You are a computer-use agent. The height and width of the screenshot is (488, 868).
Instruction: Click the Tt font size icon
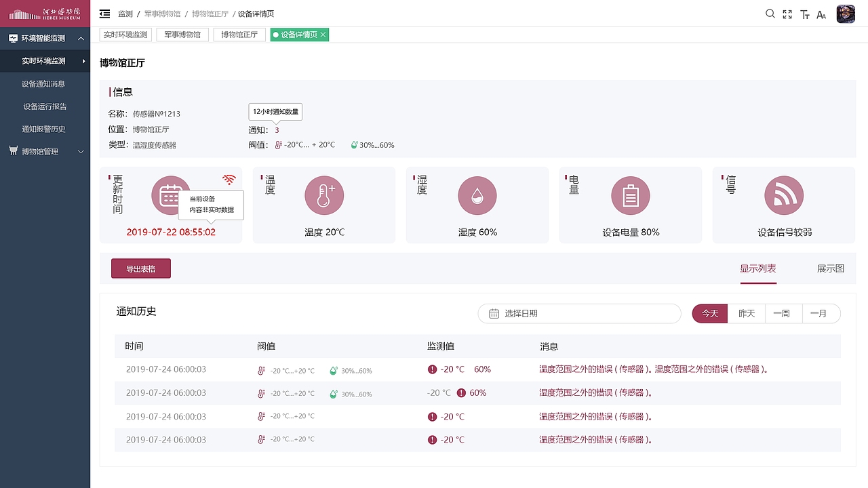(804, 14)
